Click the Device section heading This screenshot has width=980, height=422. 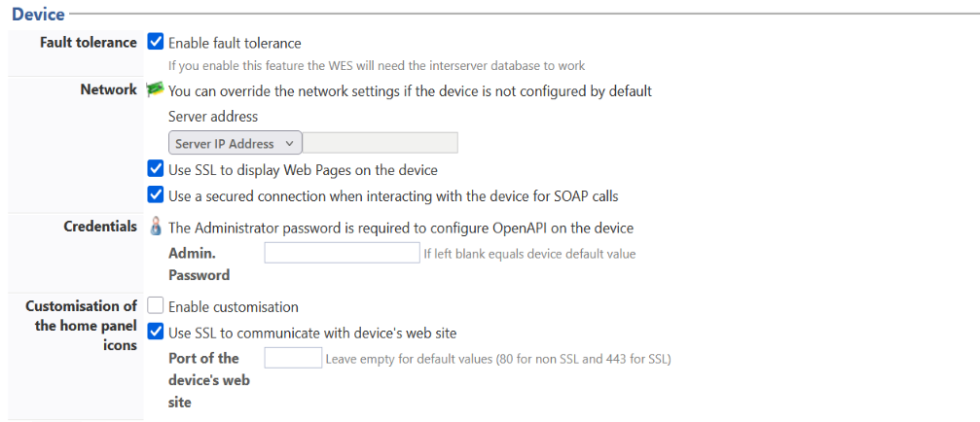[38, 15]
